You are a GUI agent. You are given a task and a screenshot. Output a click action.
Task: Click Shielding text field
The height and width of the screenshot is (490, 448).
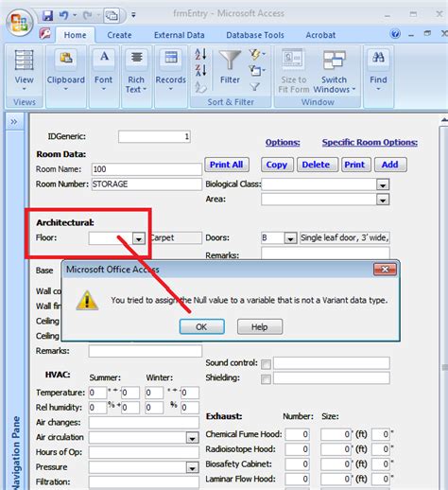tap(332, 378)
